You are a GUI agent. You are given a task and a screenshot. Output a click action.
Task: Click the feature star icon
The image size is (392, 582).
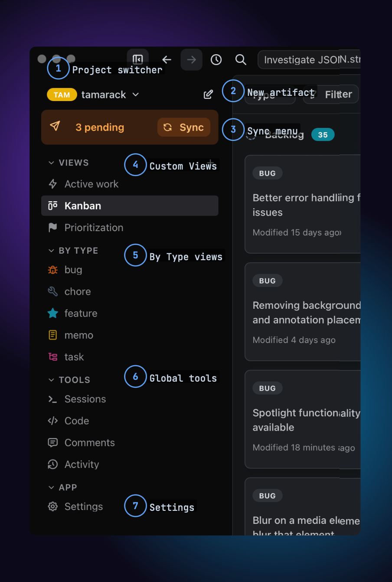[x=53, y=313]
